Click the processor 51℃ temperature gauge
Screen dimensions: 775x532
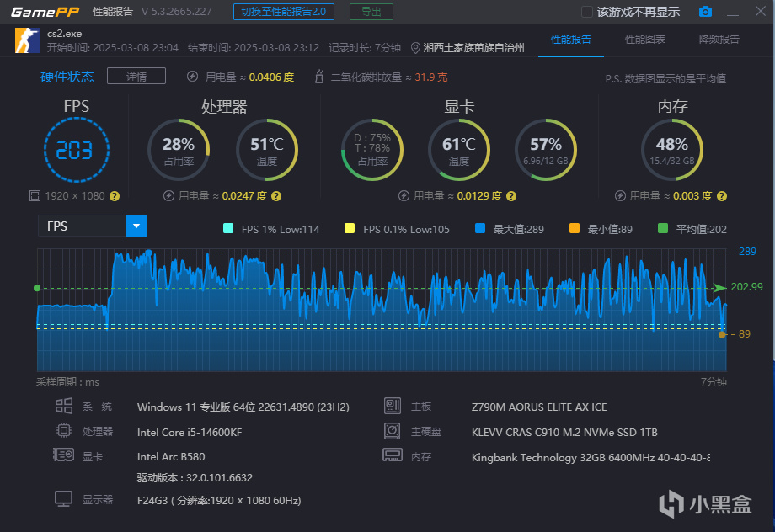click(x=267, y=150)
